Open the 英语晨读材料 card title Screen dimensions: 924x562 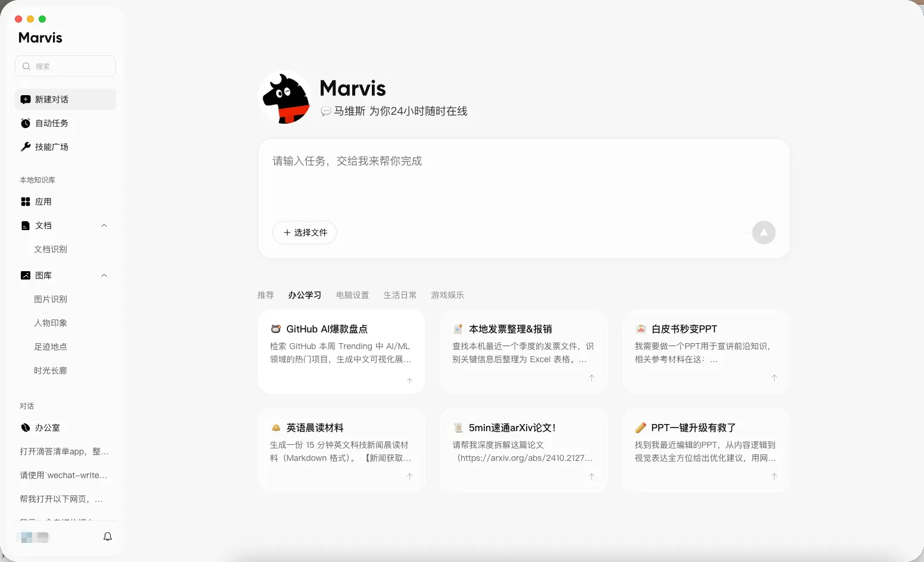click(315, 428)
